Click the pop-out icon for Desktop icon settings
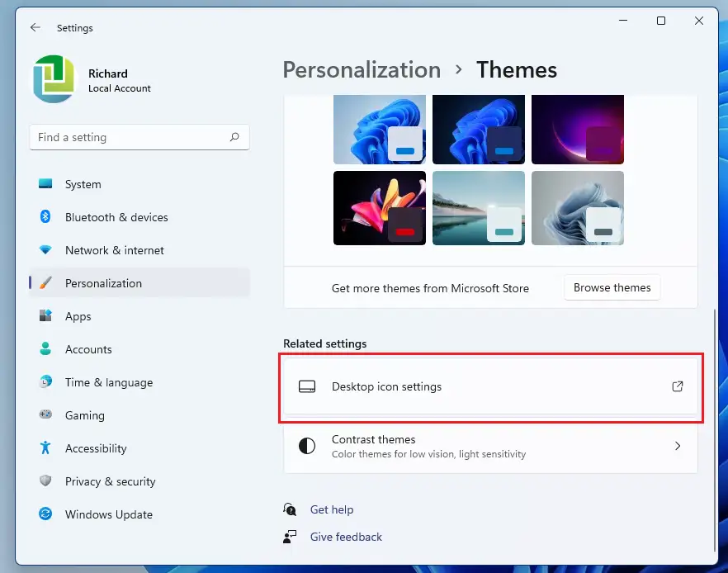Image resolution: width=728 pixels, height=573 pixels. [678, 386]
